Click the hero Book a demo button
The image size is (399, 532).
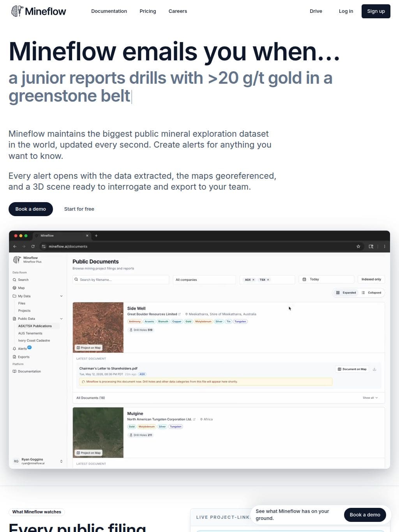pyautogui.click(x=31, y=209)
